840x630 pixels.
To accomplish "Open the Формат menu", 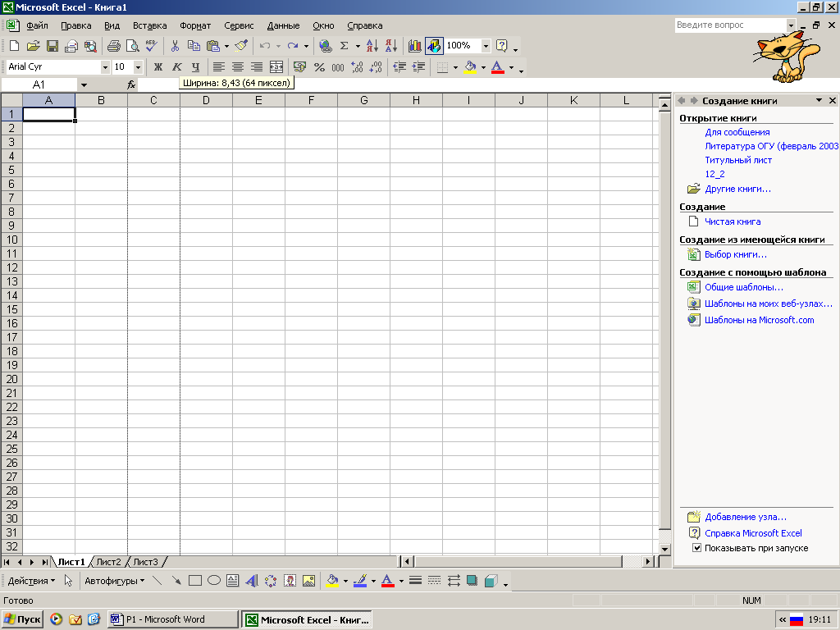I will click(x=195, y=25).
